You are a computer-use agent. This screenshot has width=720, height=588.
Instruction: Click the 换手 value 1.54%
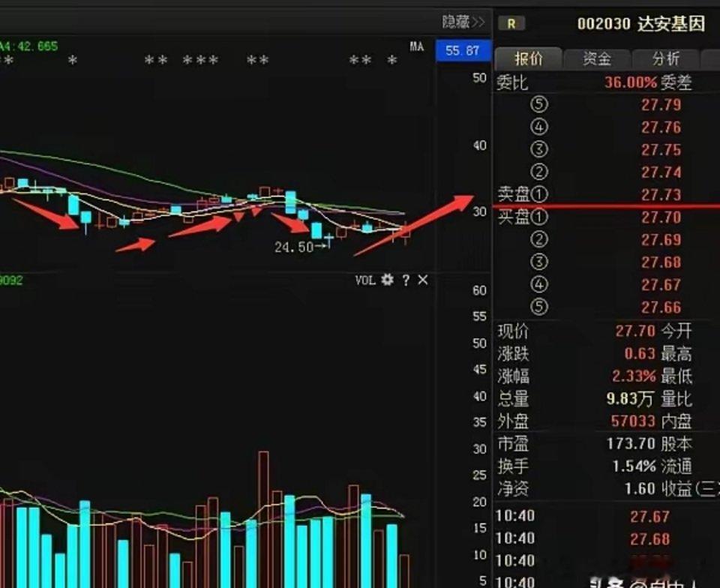pyautogui.click(x=634, y=466)
